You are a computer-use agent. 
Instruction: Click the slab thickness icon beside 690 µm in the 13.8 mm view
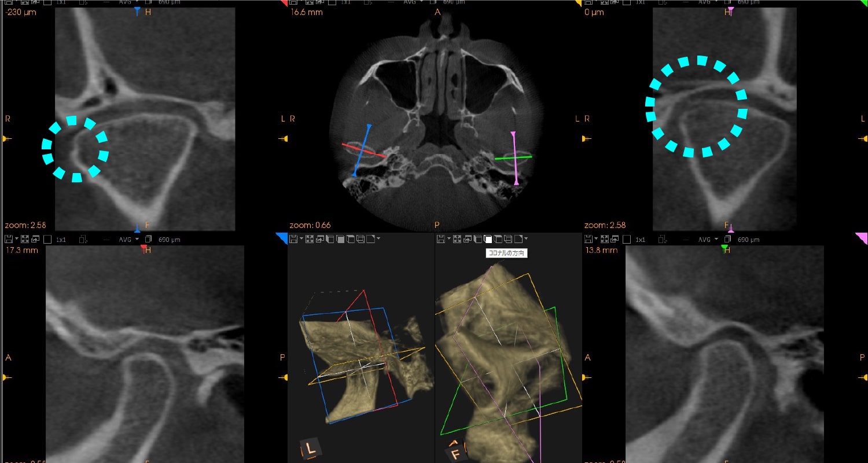(x=727, y=240)
